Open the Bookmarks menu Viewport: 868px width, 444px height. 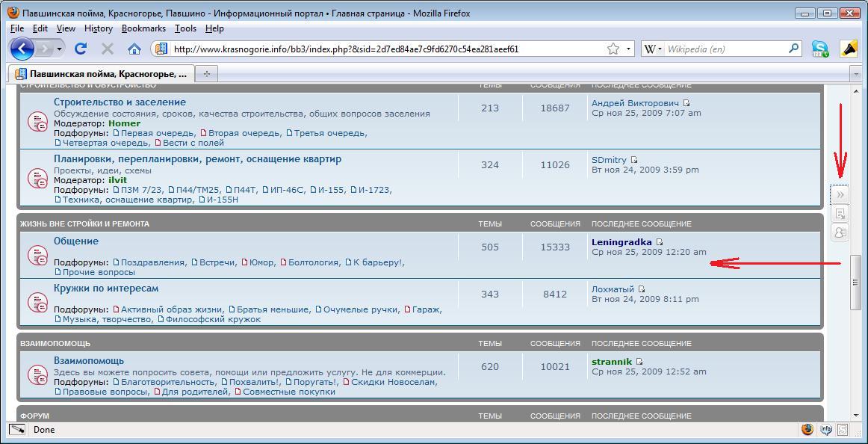(143, 28)
